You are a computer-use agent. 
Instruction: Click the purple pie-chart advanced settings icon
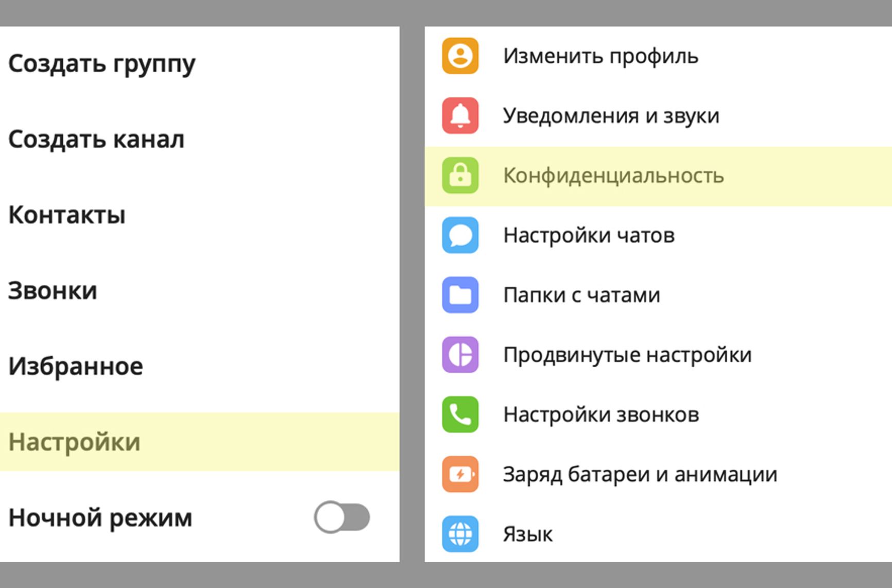(x=460, y=355)
